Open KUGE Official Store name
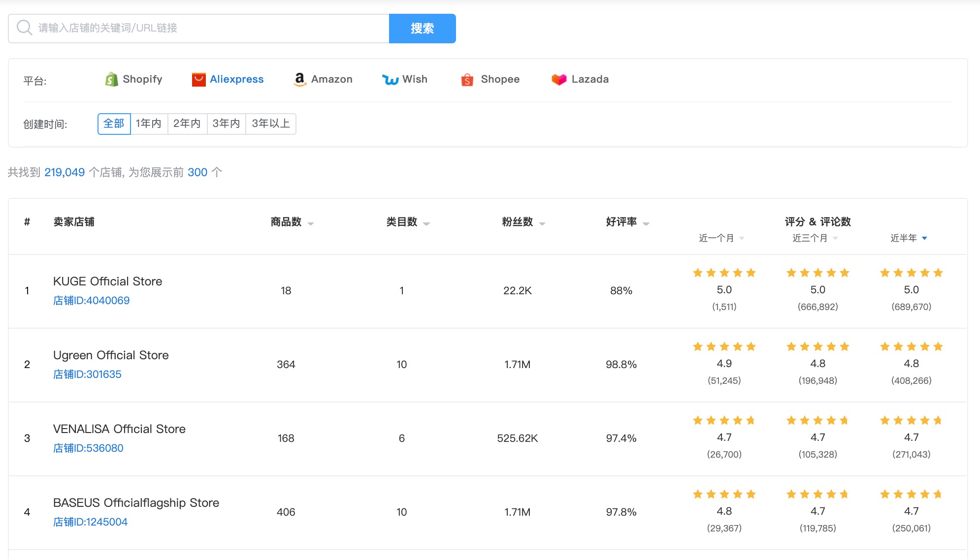Image resolution: width=980 pixels, height=559 pixels. [x=108, y=281]
